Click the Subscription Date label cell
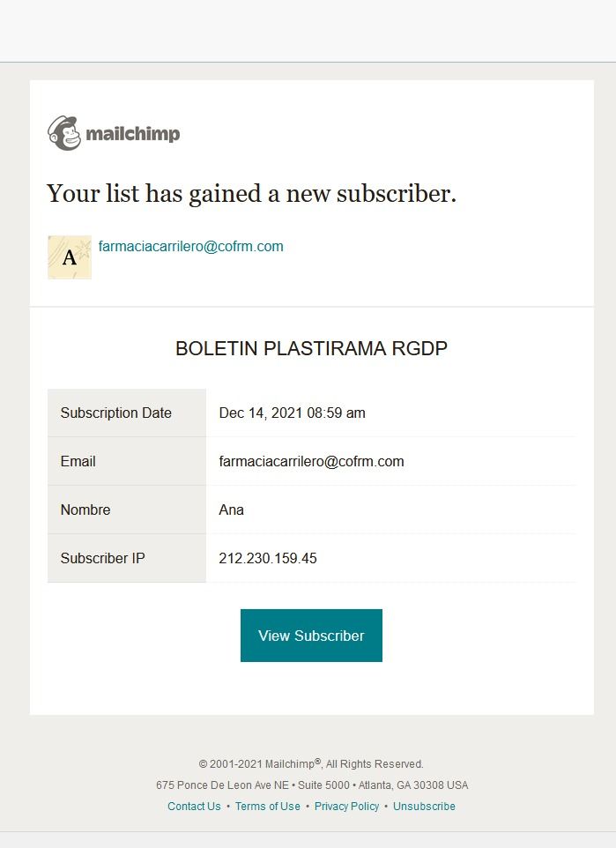 127,413
